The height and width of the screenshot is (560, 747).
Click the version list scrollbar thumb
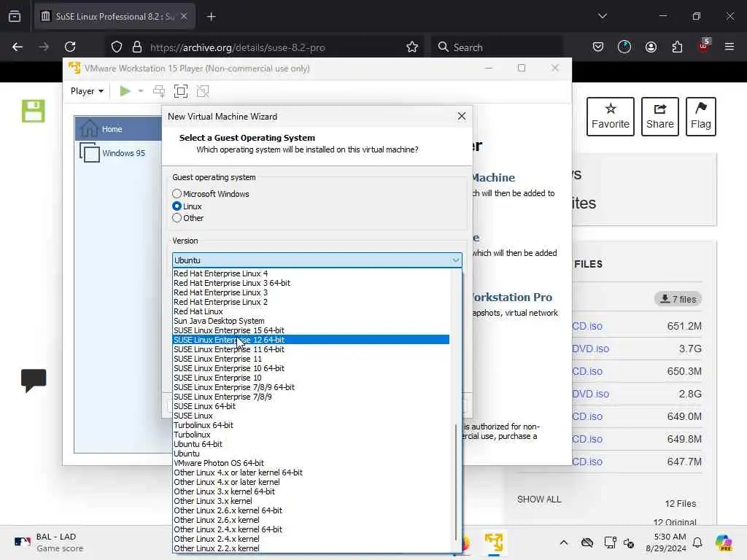tap(457, 483)
